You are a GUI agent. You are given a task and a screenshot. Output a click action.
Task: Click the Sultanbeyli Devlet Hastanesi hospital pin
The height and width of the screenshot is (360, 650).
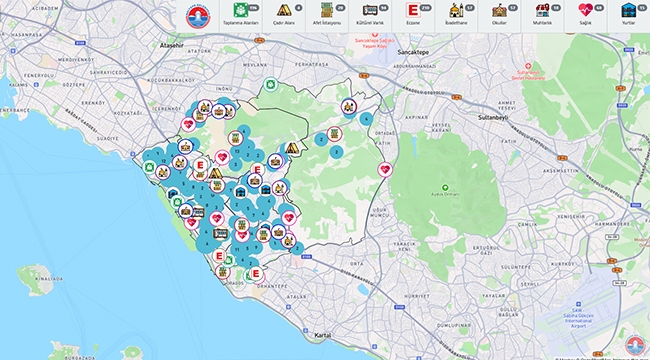click(528, 66)
